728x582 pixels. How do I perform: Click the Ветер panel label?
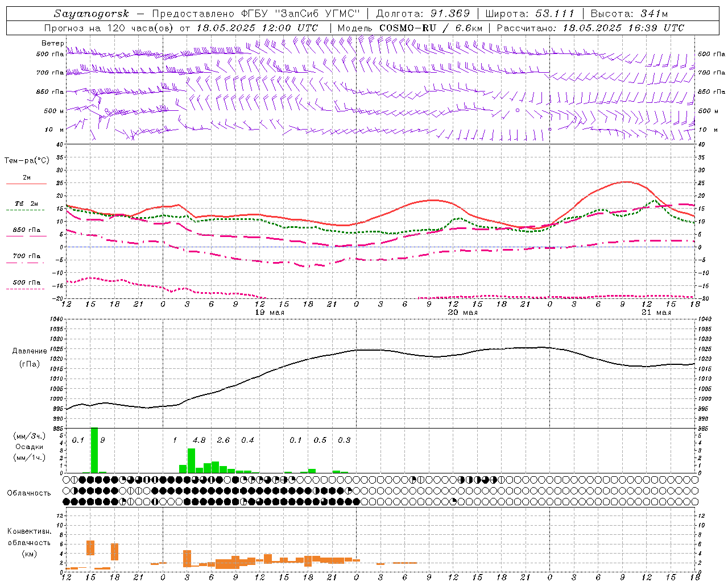(52, 43)
